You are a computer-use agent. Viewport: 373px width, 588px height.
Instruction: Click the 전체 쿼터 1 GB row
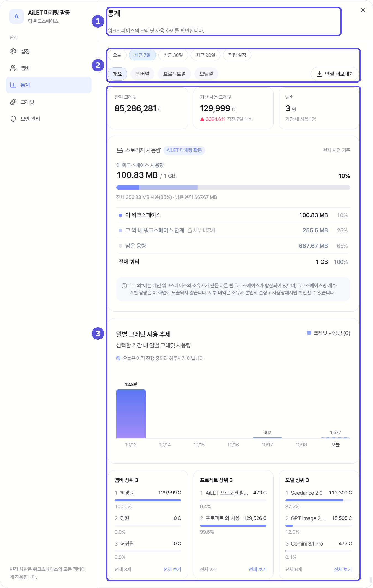(x=233, y=262)
